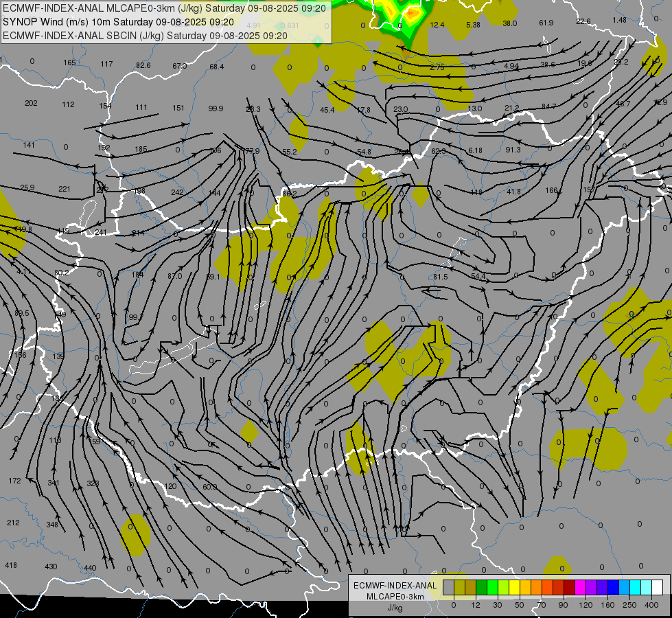Click the map value 91.3

click(513, 150)
